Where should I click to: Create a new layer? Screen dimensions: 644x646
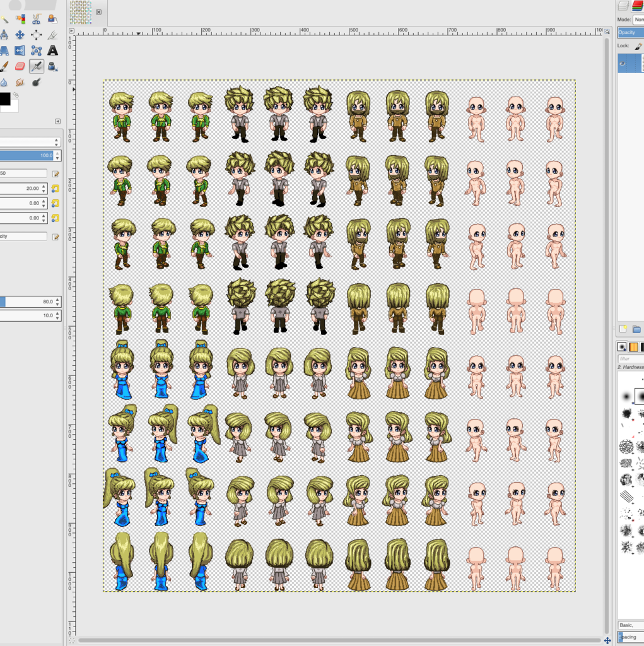(623, 329)
